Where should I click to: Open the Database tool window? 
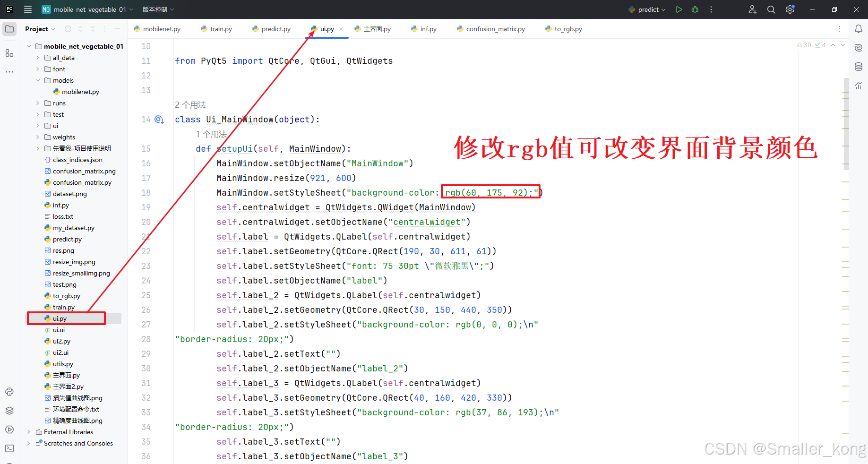859,67
